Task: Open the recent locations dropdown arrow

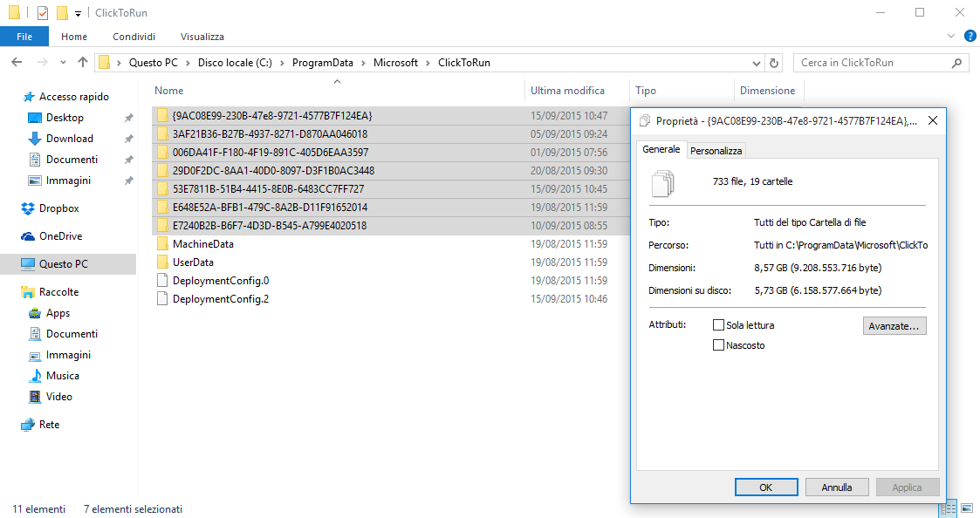Action: pos(63,63)
